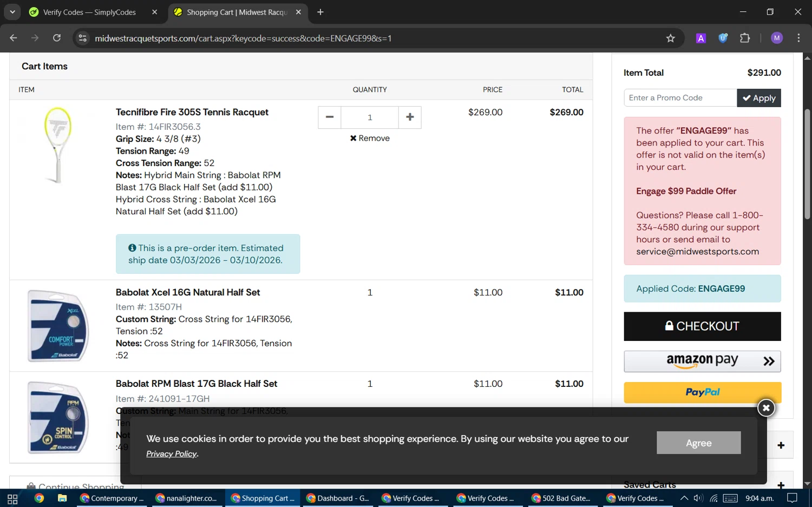812x507 pixels.
Task: Bookmark this page with the star icon
Action: pyautogui.click(x=671, y=38)
